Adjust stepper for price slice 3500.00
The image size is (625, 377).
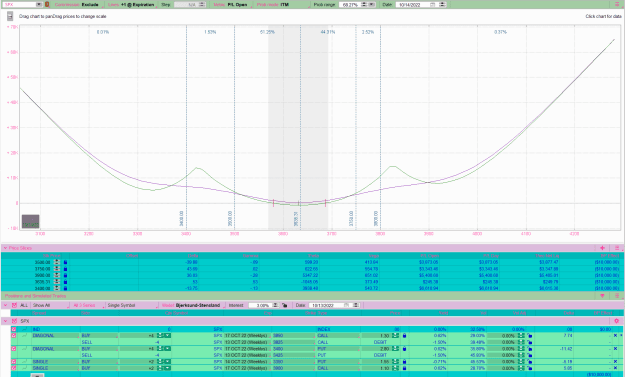click(x=57, y=262)
